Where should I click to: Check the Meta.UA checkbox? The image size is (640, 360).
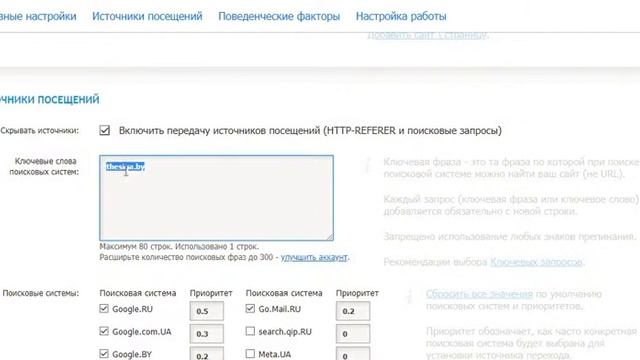[250, 353]
